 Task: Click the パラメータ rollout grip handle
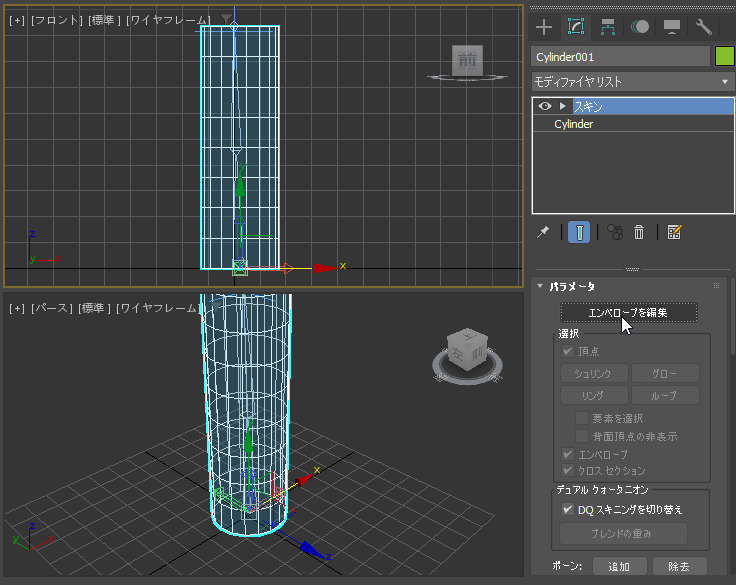point(716,285)
